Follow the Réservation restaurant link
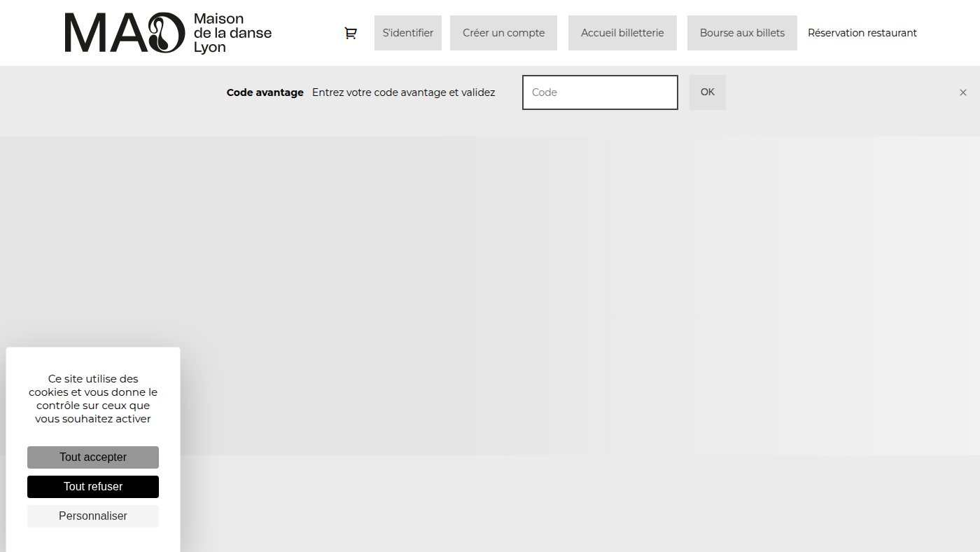The image size is (980, 552). point(862,33)
